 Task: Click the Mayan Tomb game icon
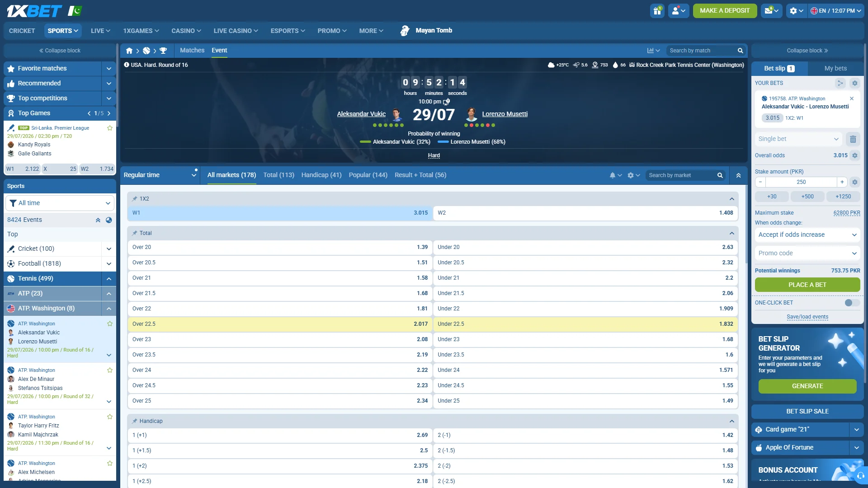coord(405,30)
